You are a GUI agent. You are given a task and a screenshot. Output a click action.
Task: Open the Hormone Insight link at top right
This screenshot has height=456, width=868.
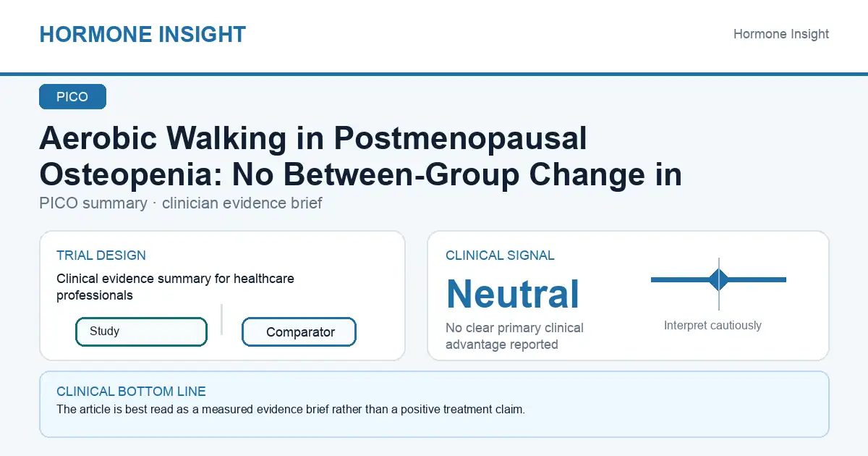pyautogui.click(x=781, y=34)
